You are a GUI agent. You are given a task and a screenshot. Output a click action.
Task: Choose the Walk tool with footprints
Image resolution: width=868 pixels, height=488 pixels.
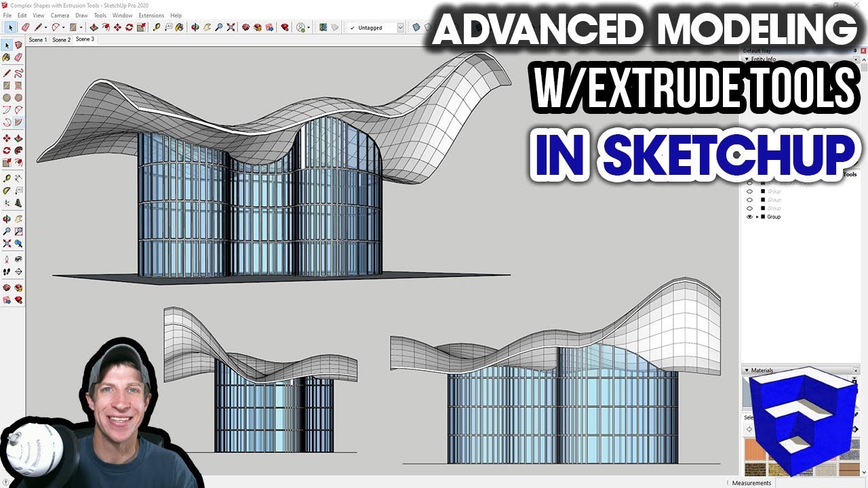point(7,271)
